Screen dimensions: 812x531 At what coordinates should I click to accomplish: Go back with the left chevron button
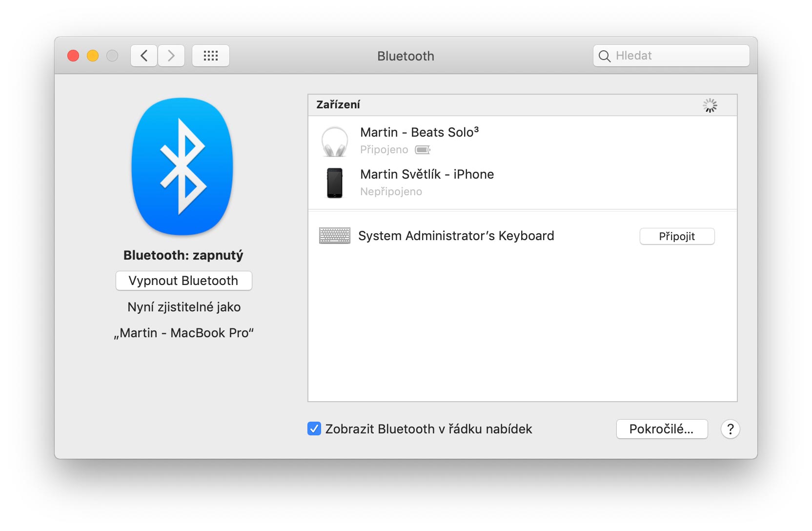[x=144, y=56]
